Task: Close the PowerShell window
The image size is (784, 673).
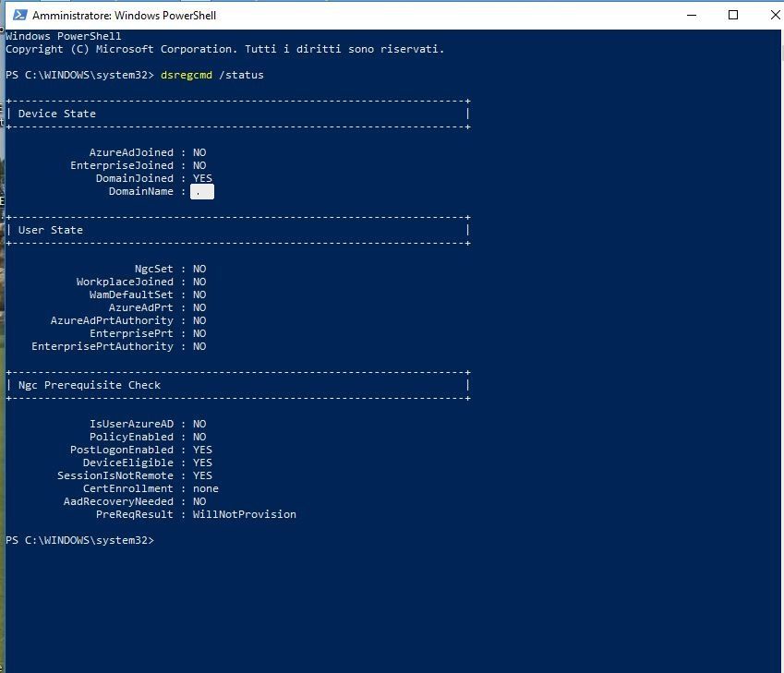Action: pos(775,15)
